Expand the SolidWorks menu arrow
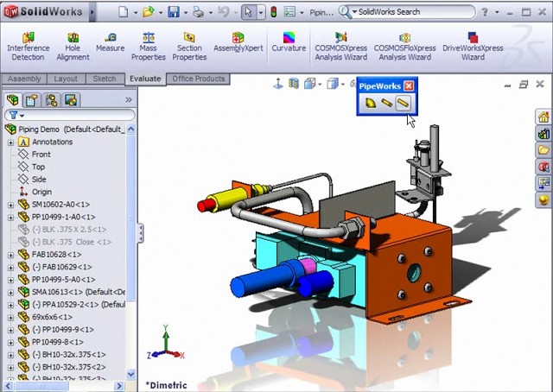Image resolution: width=553 pixels, height=392 pixels. click(x=92, y=12)
